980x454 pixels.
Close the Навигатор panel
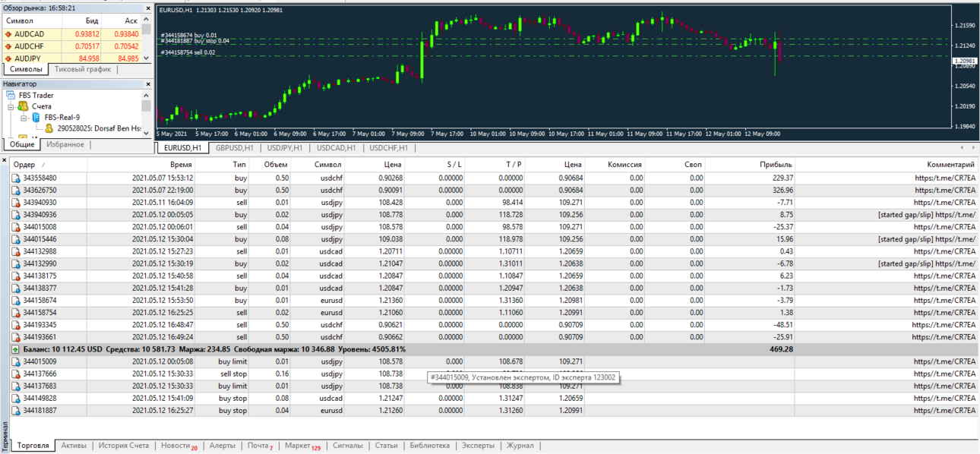147,84
